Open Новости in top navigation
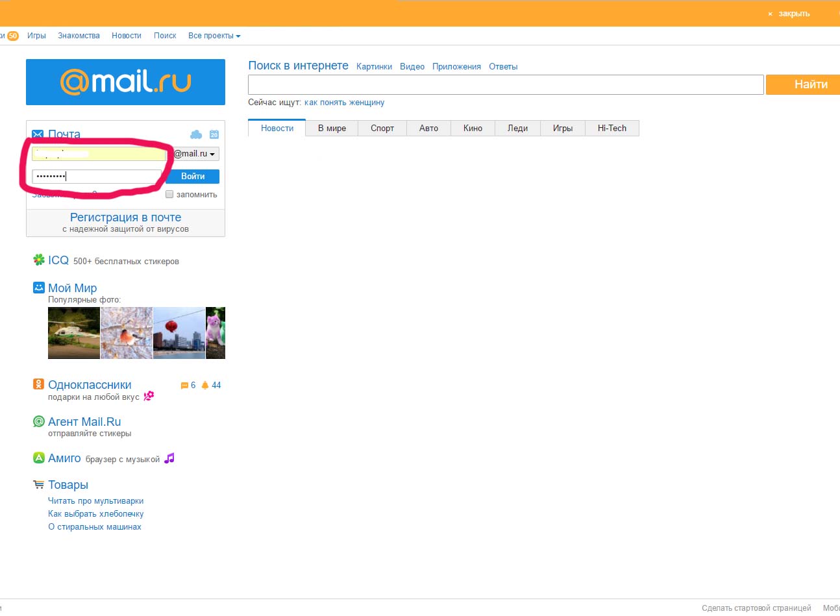This screenshot has height=616, width=840. click(127, 36)
